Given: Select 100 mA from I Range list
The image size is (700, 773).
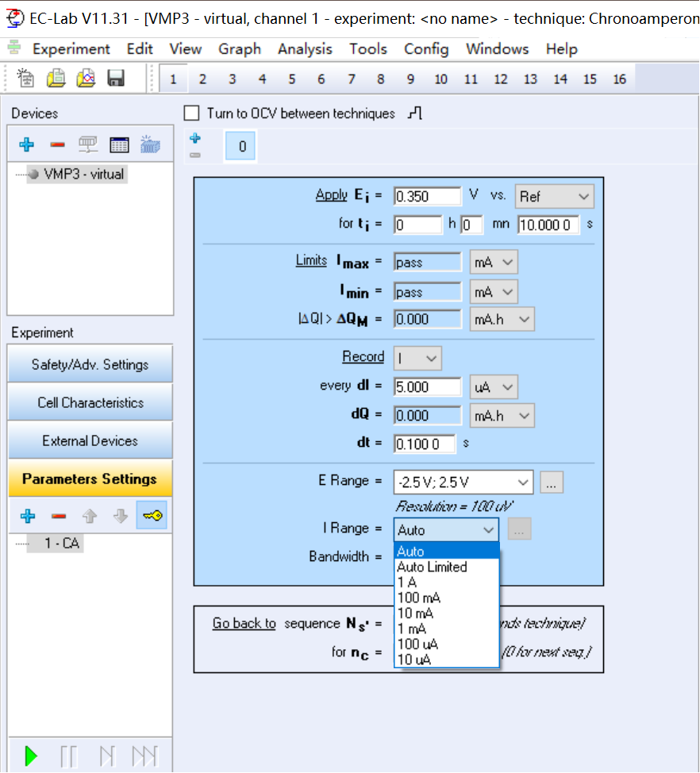Looking at the screenshot, I should (419, 598).
